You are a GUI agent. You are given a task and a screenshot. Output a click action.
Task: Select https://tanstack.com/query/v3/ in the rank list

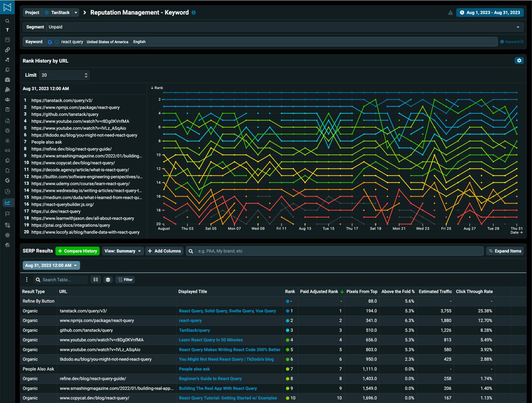(62, 101)
